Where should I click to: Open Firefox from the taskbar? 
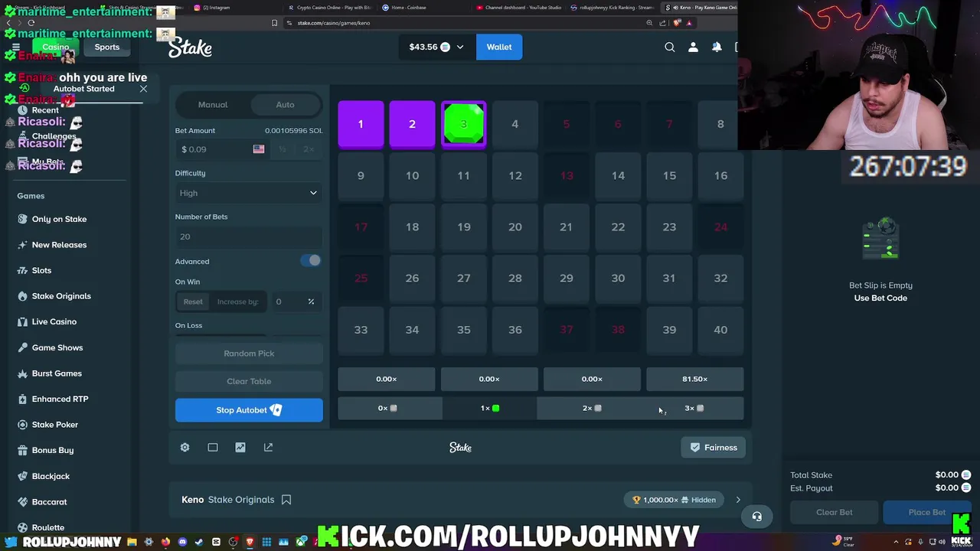click(165, 542)
